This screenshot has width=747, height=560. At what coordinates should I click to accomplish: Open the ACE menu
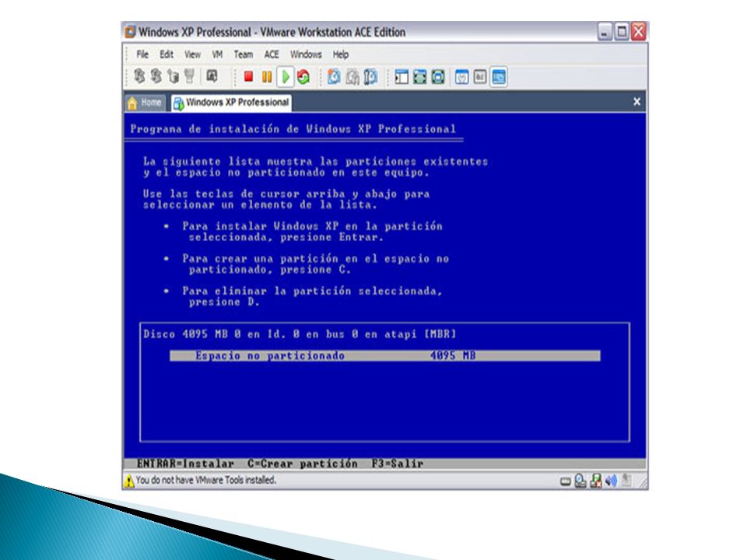[x=272, y=54]
